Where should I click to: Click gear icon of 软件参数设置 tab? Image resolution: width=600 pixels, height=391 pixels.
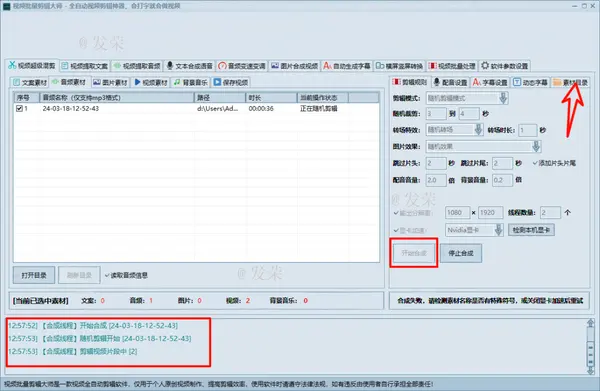485,65
